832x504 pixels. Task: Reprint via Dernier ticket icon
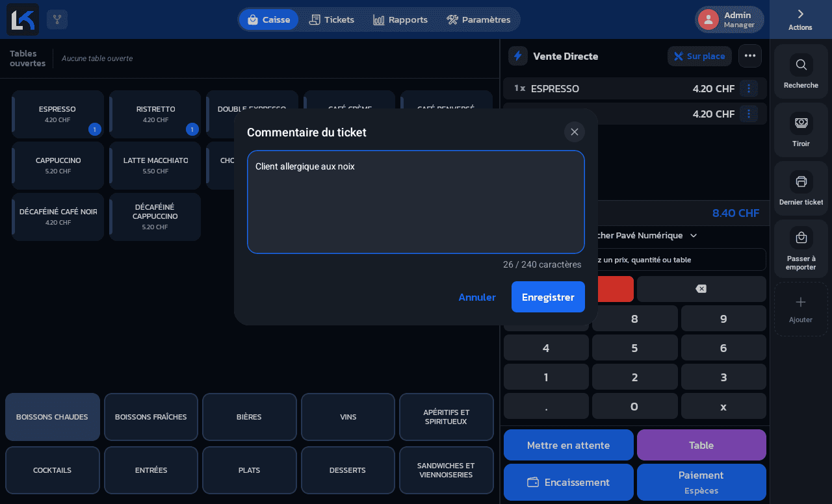point(801,181)
